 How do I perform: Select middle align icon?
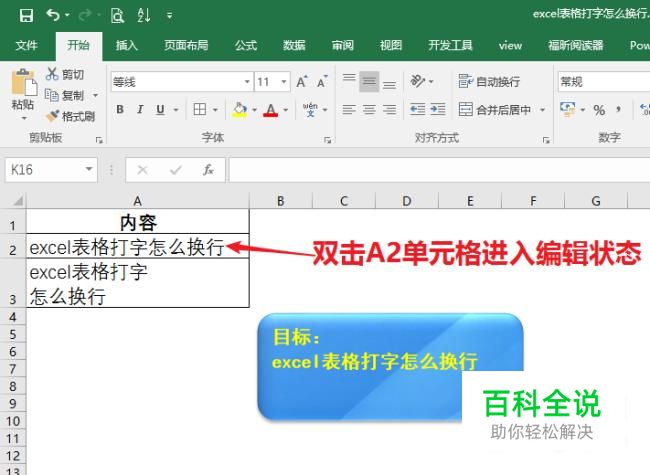(x=369, y=81)
